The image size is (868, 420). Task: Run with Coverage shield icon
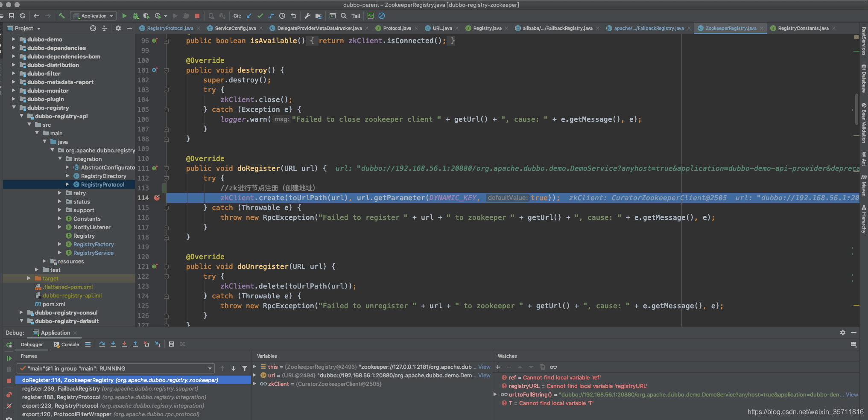146,16
